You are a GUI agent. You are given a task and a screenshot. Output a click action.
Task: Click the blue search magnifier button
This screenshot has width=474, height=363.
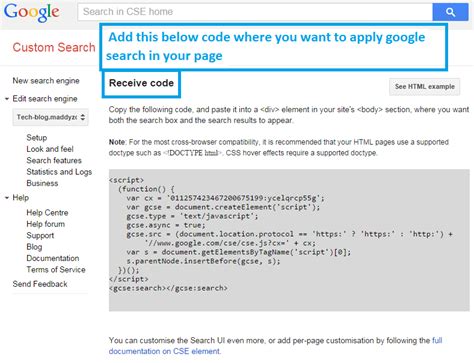pos(450,12)
